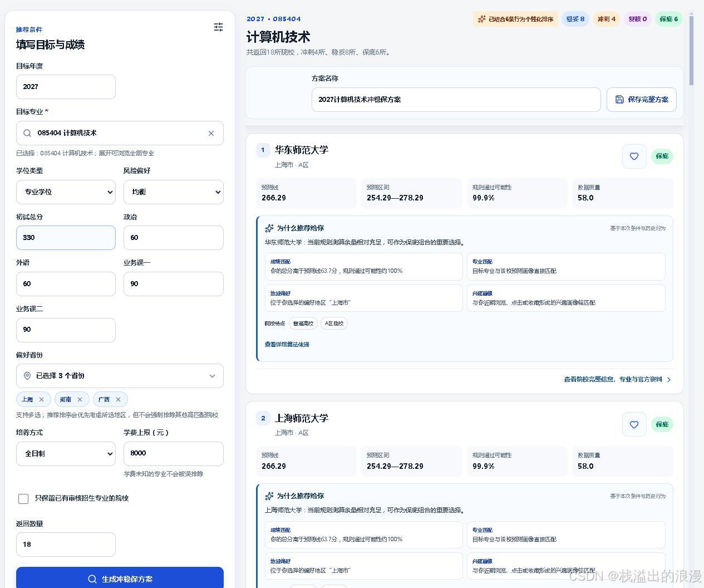704x588 pixels.
Task: Open the filter settings sliders icon
Action: point(218,27)
